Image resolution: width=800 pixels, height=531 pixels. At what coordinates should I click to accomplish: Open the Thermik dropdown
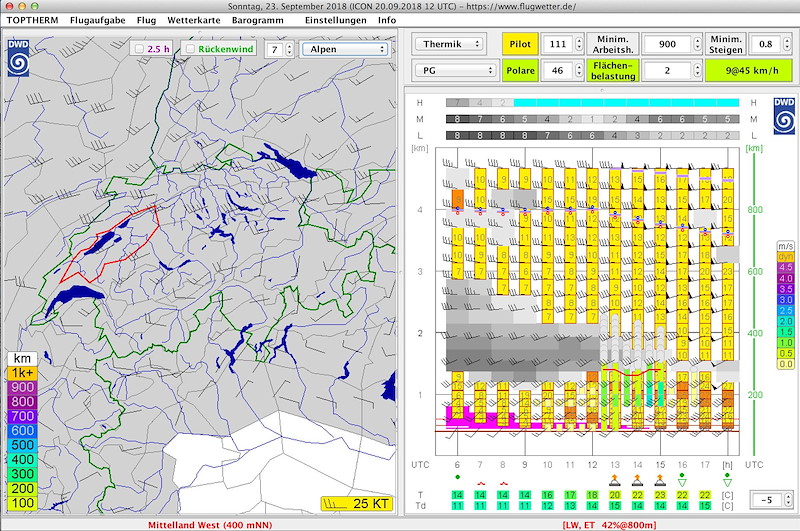tap(449, 44)
